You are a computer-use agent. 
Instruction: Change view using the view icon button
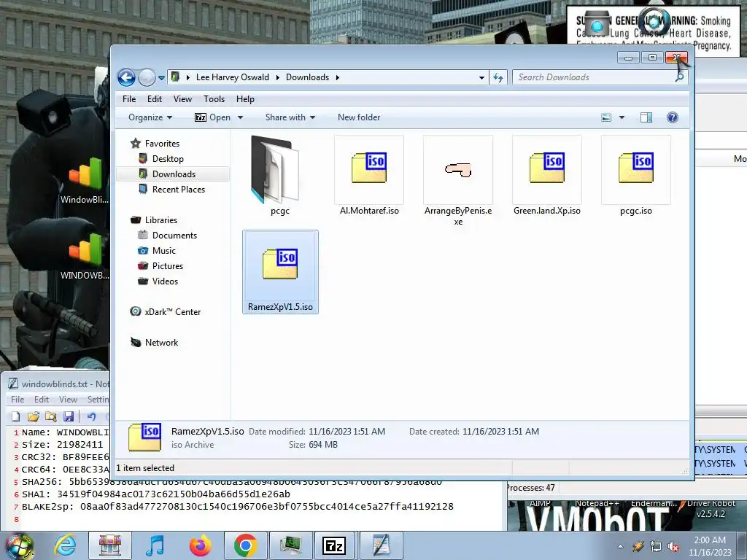click(606, 117)
